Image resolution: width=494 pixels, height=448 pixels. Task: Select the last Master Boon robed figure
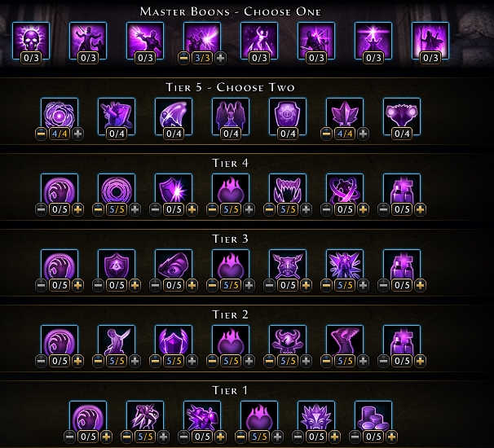[x=430, y=41]
